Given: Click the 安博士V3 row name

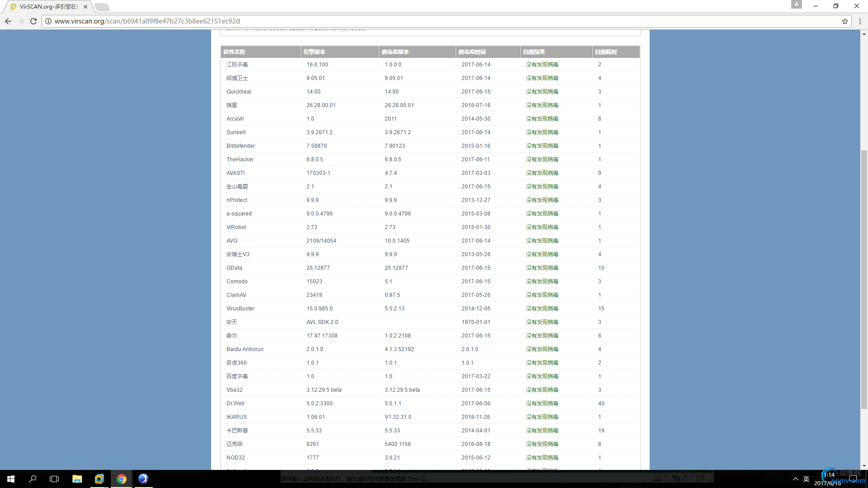Looking at the screenshot, I should coord(238,254).
